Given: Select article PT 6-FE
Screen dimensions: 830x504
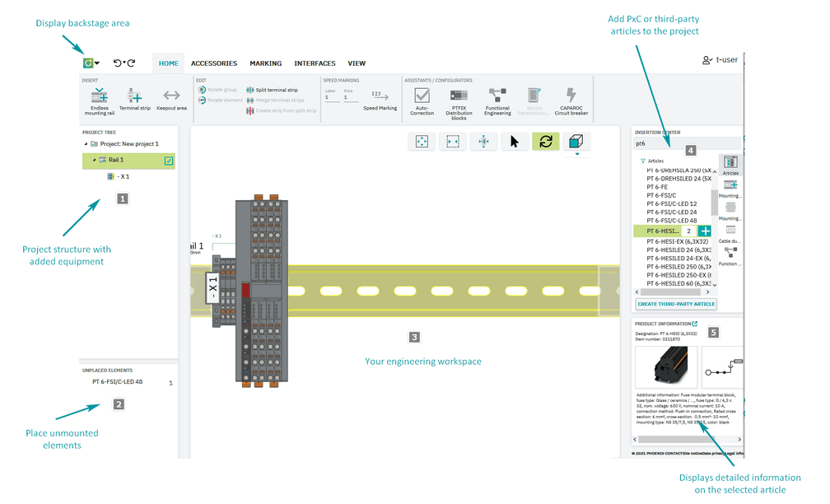Looking at the screenshot, I should (x=657, y=187).
